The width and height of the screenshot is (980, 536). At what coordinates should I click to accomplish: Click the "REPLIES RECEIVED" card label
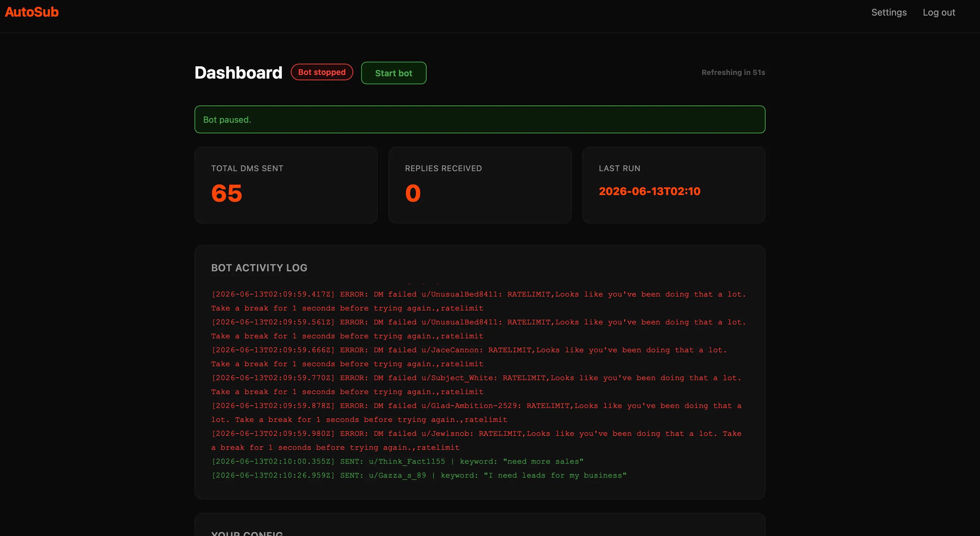click(x=443, y=168)
